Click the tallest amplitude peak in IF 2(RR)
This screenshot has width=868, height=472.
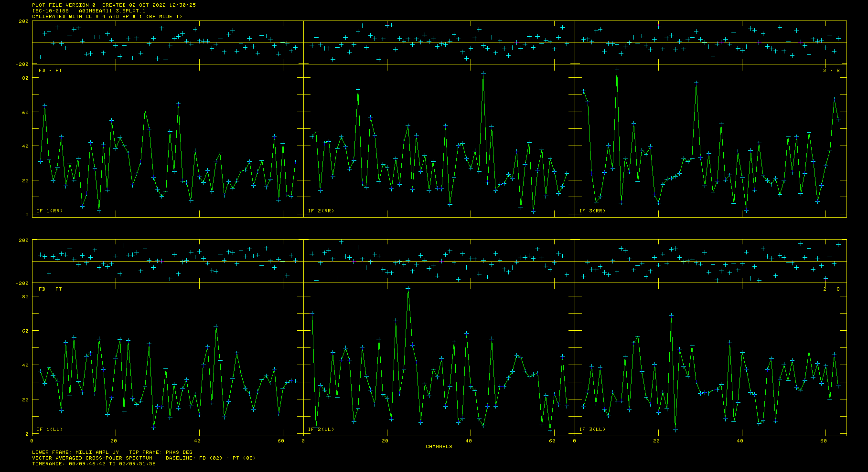[x=483, y=73]
